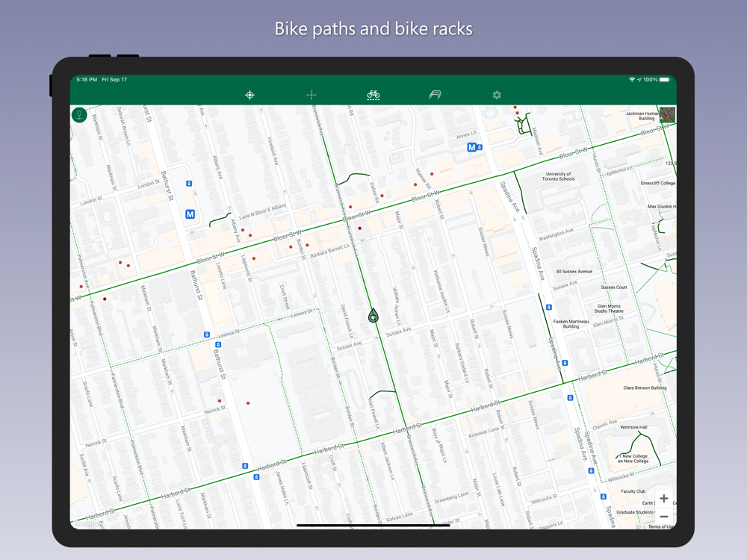The width and height of the screenshot is (747, 560).
Task: Tap the 100% battery indicator
Action: coord(657,80)
